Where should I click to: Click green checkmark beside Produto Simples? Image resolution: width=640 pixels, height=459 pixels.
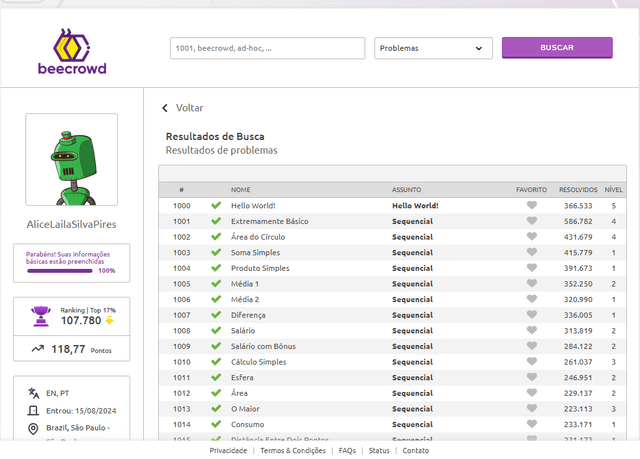tap(216, 268)
